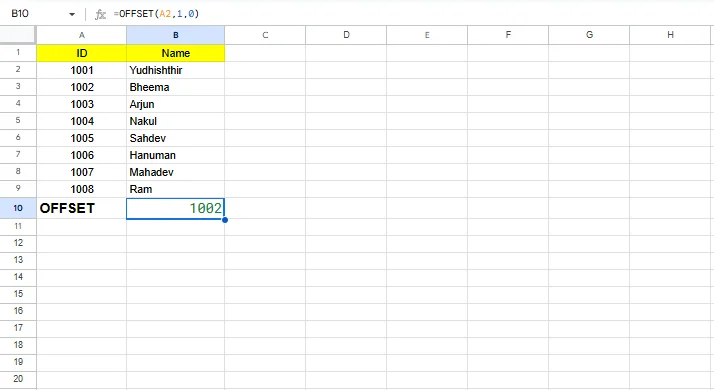The height and width of the screenshot is (390, 714).
Task: Select row 11 header
Action: (x=18, y=226)
